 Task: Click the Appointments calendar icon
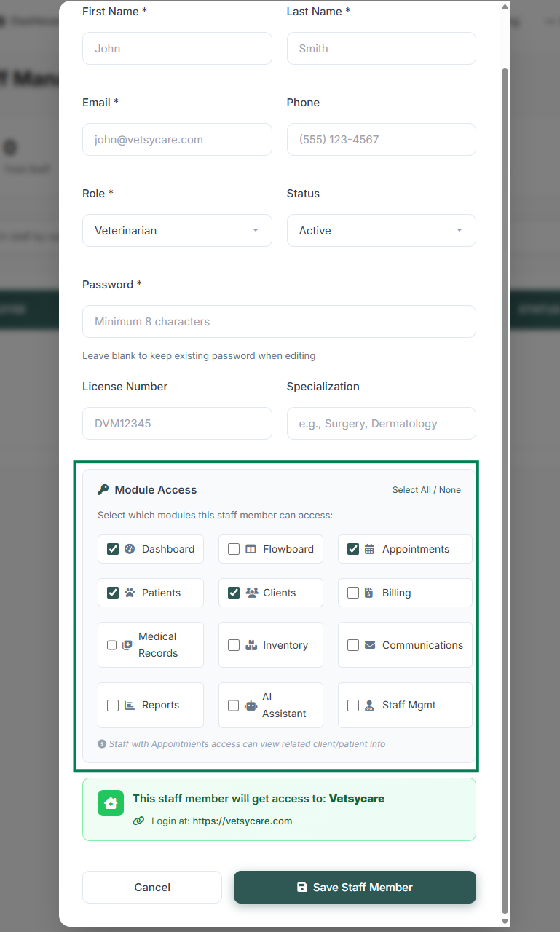tap(369, 549)
